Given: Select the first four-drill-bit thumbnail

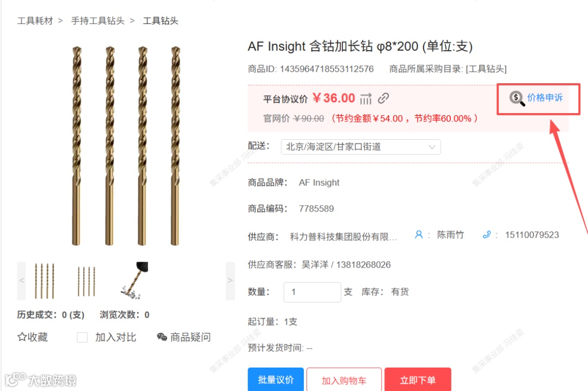Looking at the screenshot, I should click(45, 281).
